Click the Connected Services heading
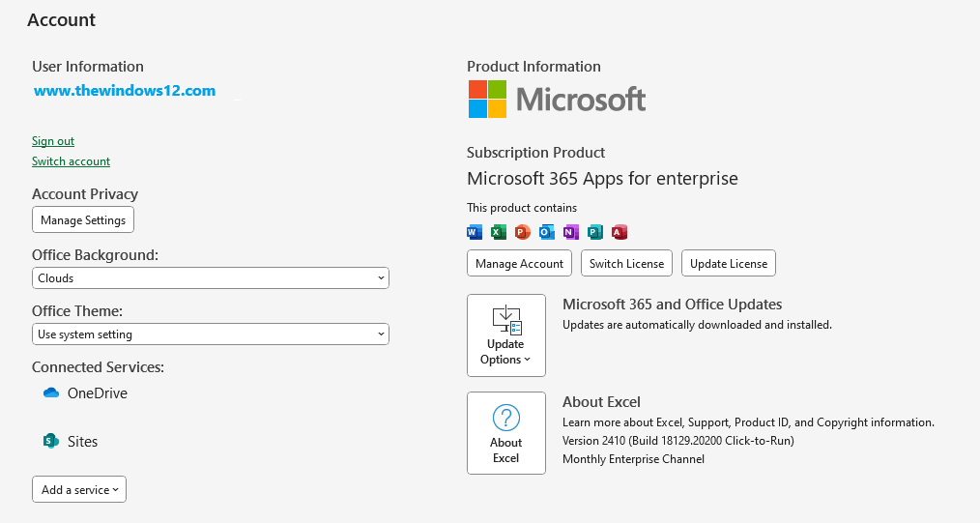Image resolution: width=980 pixels, height=523 pixels. coord(99,366)
